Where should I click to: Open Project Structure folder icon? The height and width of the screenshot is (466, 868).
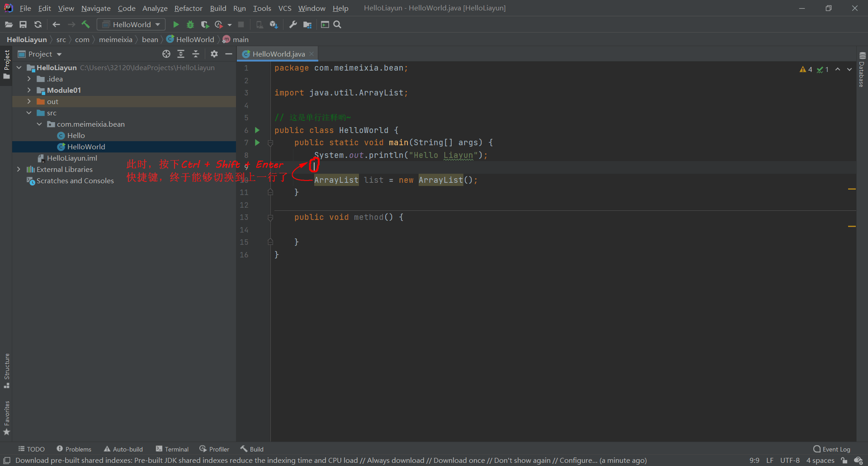coord(307,24)
